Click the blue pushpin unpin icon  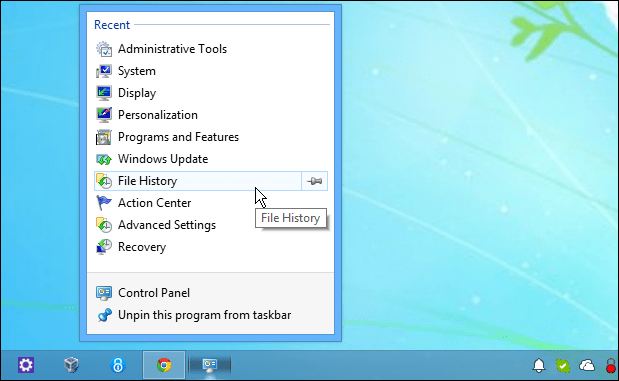[x=104, y=315]
